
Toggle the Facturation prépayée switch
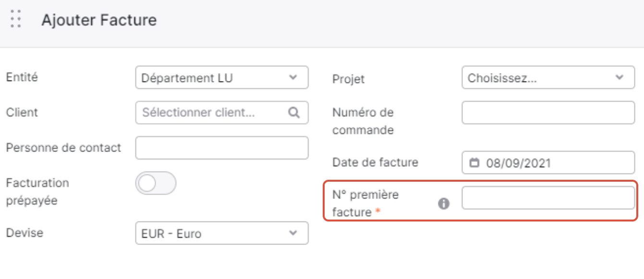(x=156, y=183)
